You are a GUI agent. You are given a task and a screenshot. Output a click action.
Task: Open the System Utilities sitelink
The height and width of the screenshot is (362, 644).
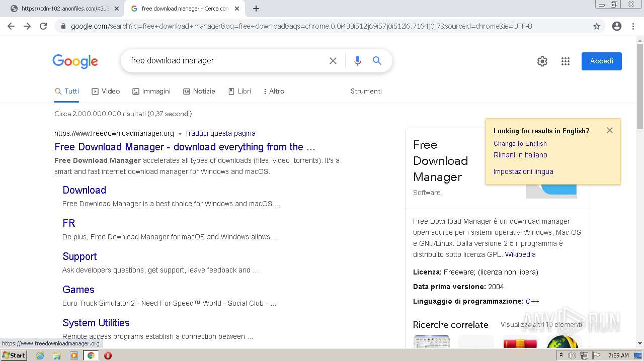click(96, 323)
